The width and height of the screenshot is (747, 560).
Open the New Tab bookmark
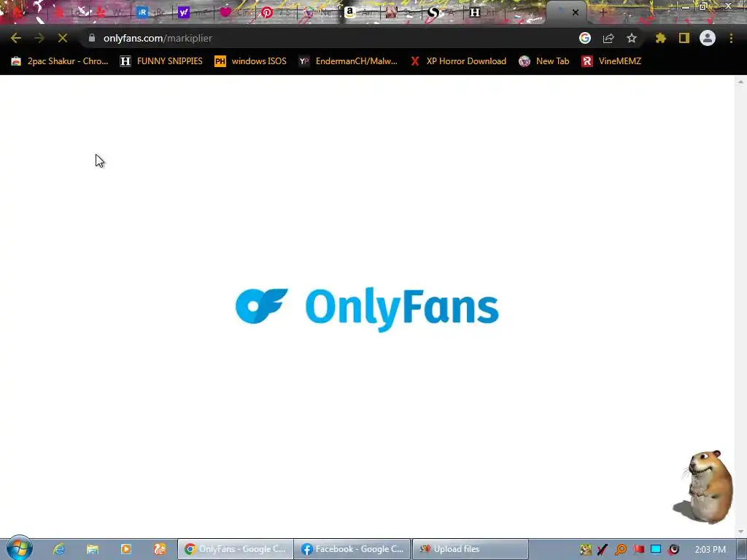point(544,61)
